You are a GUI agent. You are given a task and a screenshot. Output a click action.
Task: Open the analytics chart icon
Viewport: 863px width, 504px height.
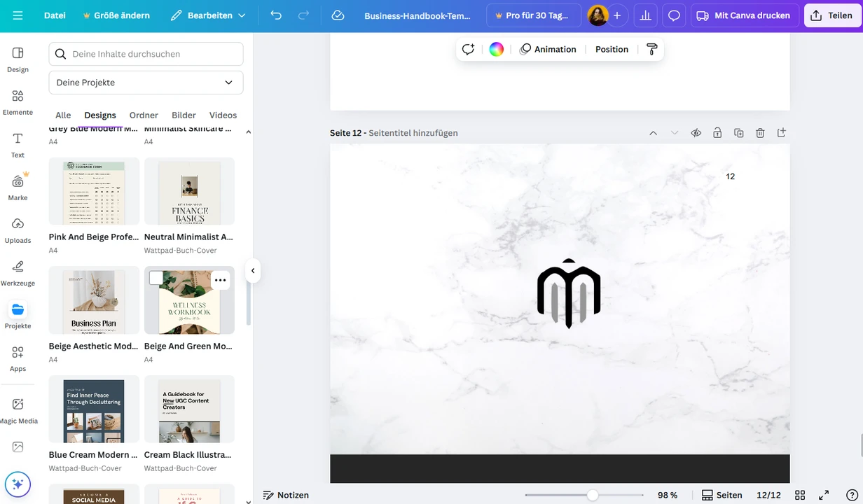(x=646, y=15)
